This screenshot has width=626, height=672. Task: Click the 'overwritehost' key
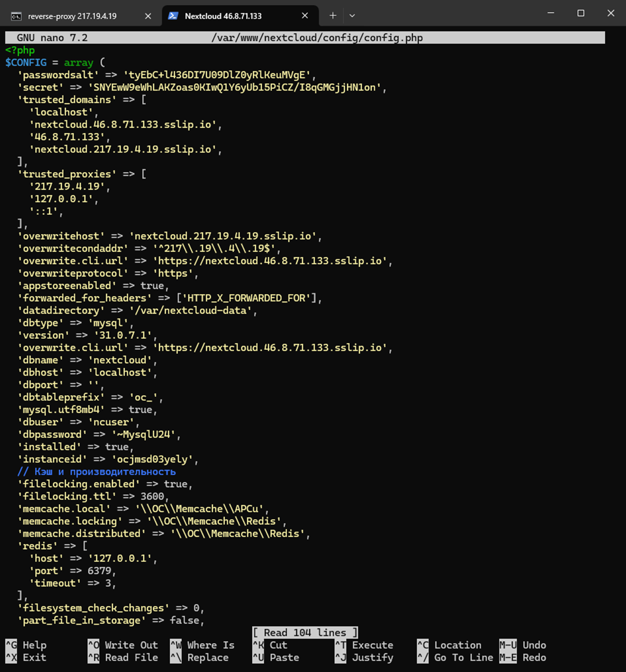61,236
